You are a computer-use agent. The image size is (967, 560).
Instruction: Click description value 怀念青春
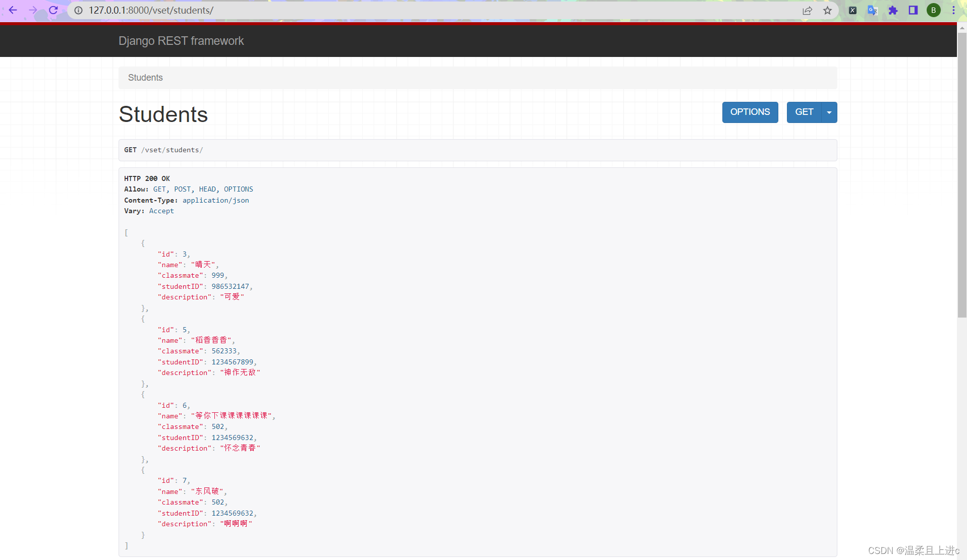tap(240, 448)
